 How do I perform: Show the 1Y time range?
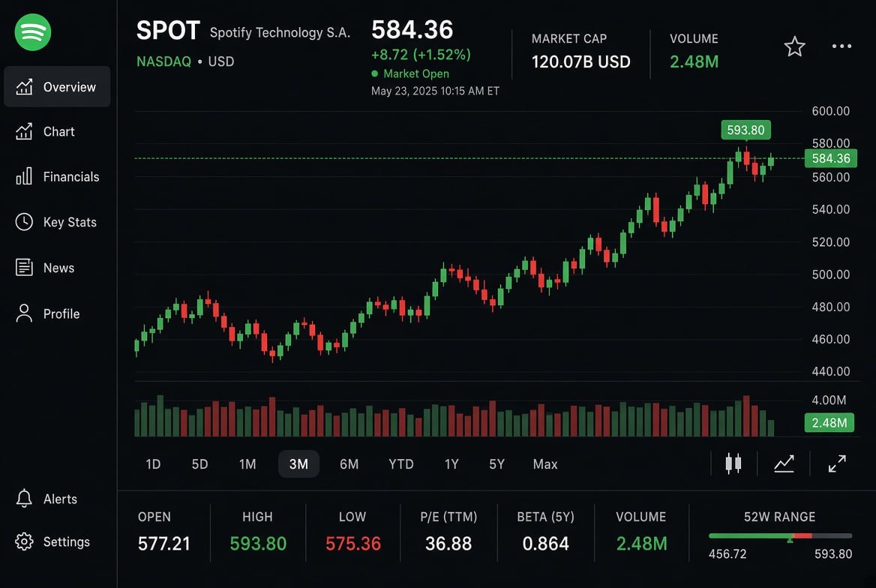click(x=451, y=464)
